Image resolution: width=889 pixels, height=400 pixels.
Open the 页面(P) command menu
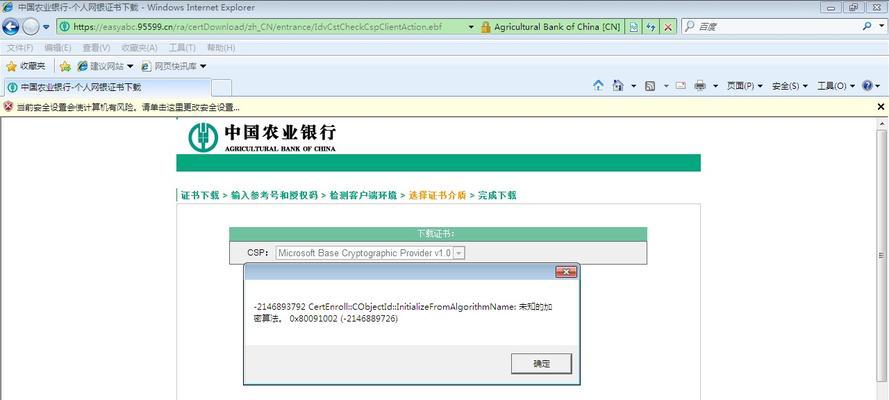tap(744, 86)
